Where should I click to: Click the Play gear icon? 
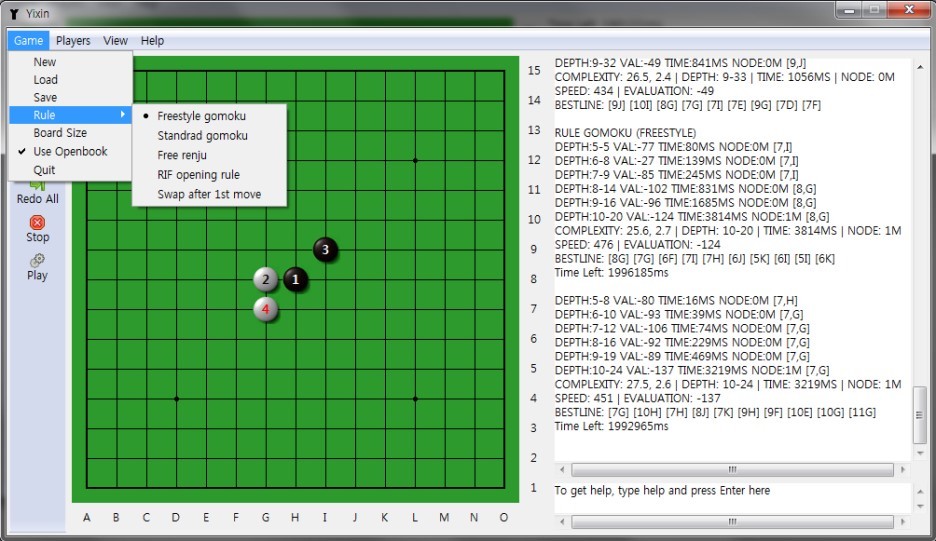[37, 260]
